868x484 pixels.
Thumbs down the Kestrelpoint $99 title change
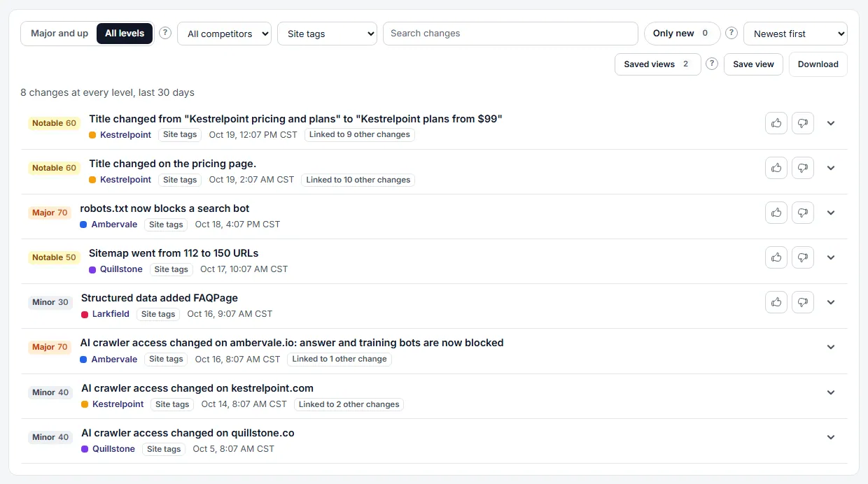point(803,123)
